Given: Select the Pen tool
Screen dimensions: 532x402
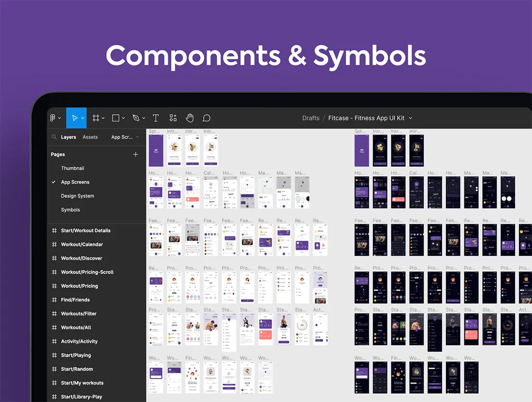Looking at the screenshot, I should tap(136, 118).
